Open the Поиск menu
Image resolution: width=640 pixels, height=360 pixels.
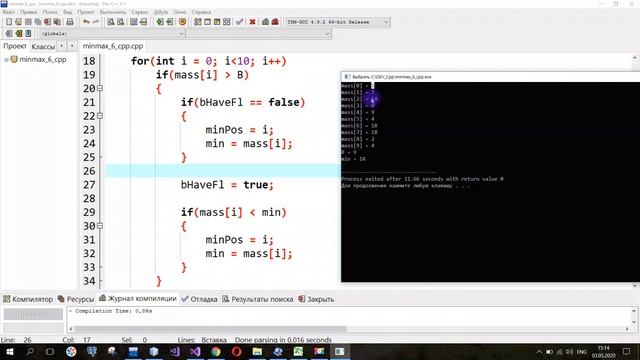50,12
